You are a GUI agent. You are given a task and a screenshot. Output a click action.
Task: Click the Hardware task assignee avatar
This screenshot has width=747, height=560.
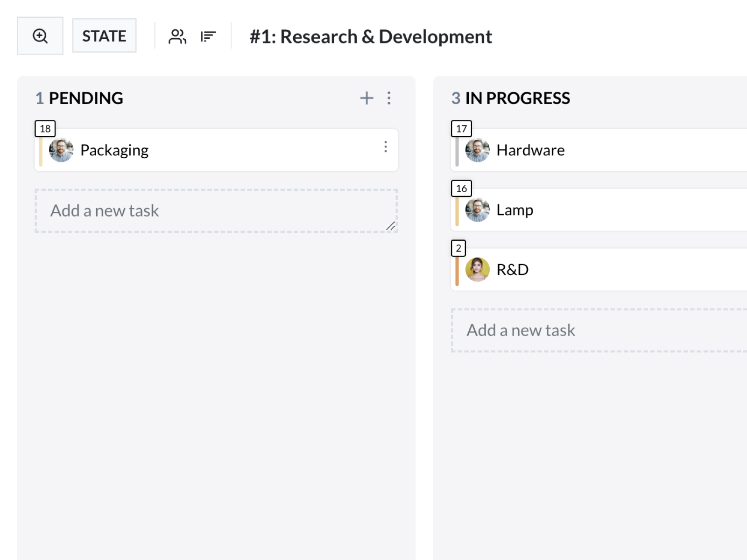[x=477, y=150]
